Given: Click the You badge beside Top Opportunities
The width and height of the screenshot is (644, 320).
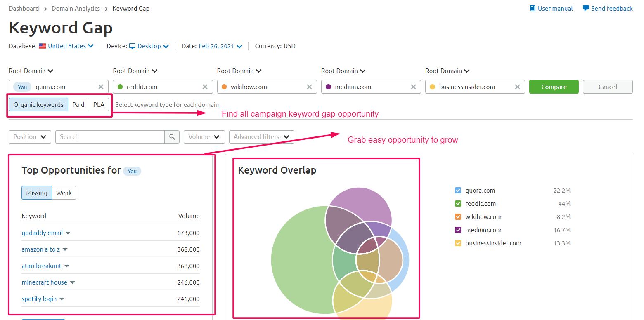Looking at the screenshot, I should click(132, 171).
